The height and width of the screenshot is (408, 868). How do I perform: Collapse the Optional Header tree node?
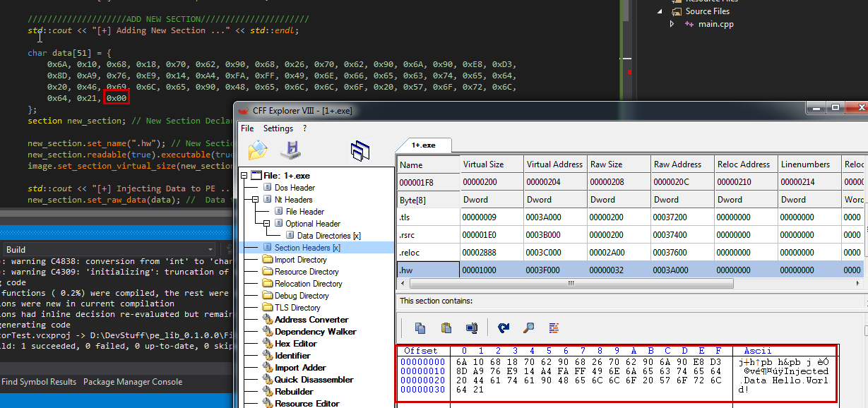click(x=267, y=224)
